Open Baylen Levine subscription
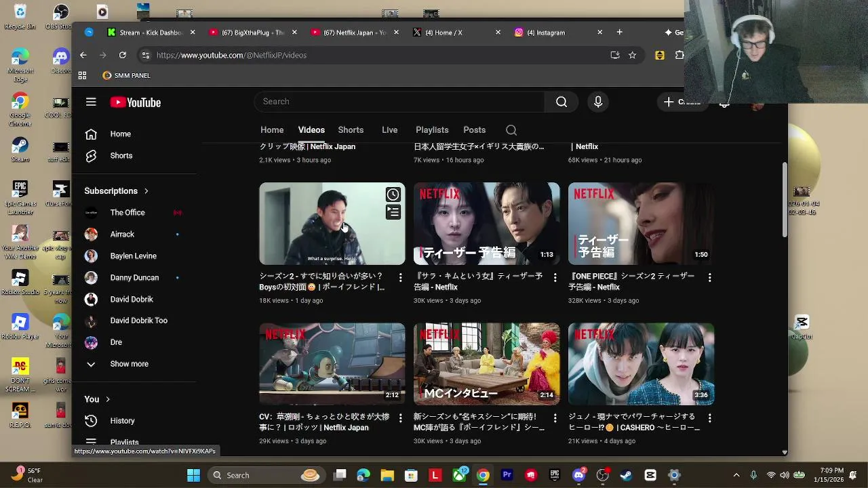The image size is (868, 488). 133,256
